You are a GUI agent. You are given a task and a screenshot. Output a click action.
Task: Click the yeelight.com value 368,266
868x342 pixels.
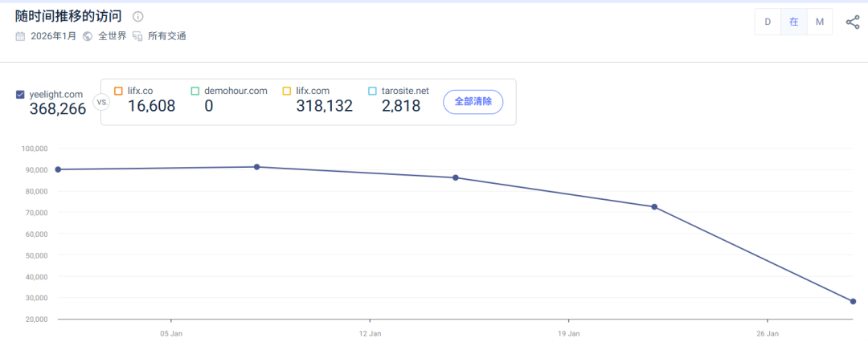pyautogui.click(x=58, y=108)
